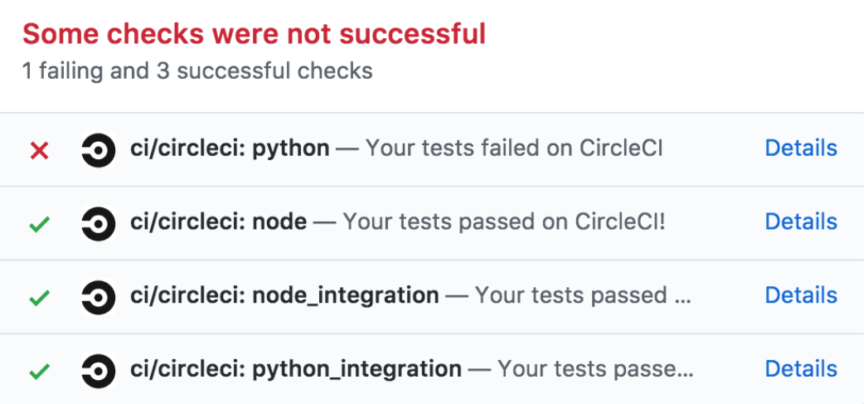Click the red X failure icon for python
The height and width of the screenshot is (404, 868).
[x=39, y=150]
